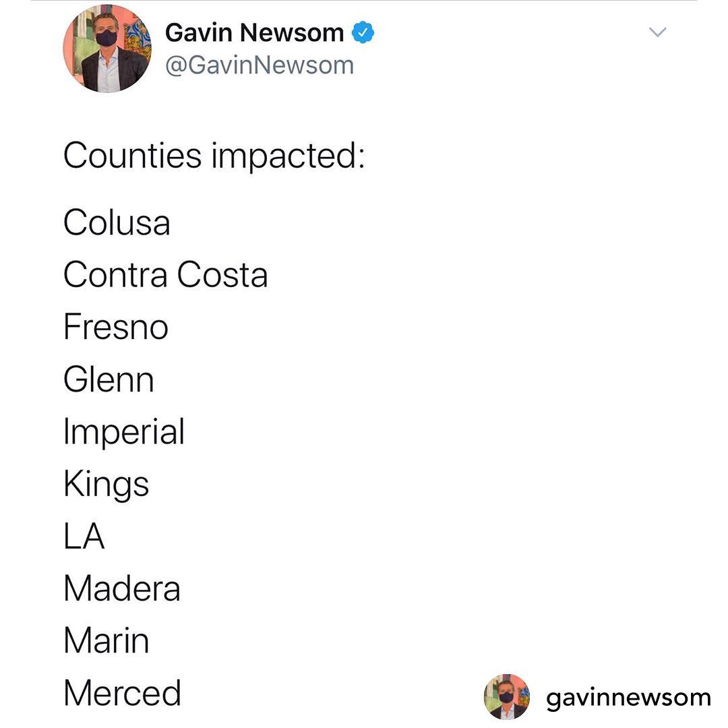
Task: Select Imperial in the county list
Action: 124,433
